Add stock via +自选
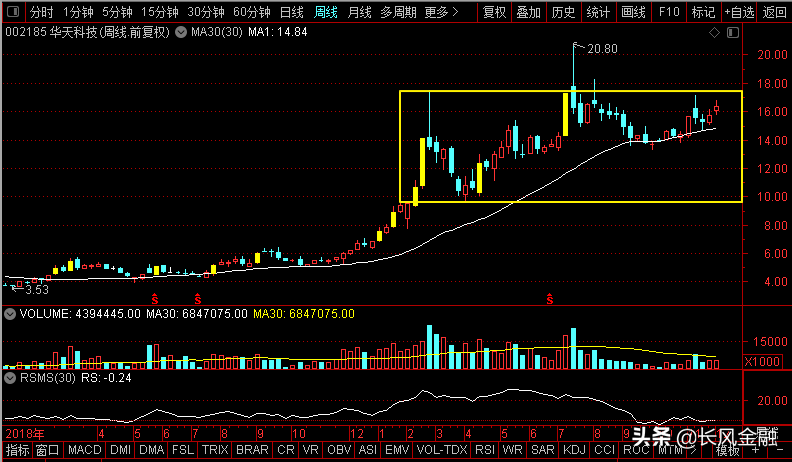This screenshot has height=462, width=792. pos(739,12)
